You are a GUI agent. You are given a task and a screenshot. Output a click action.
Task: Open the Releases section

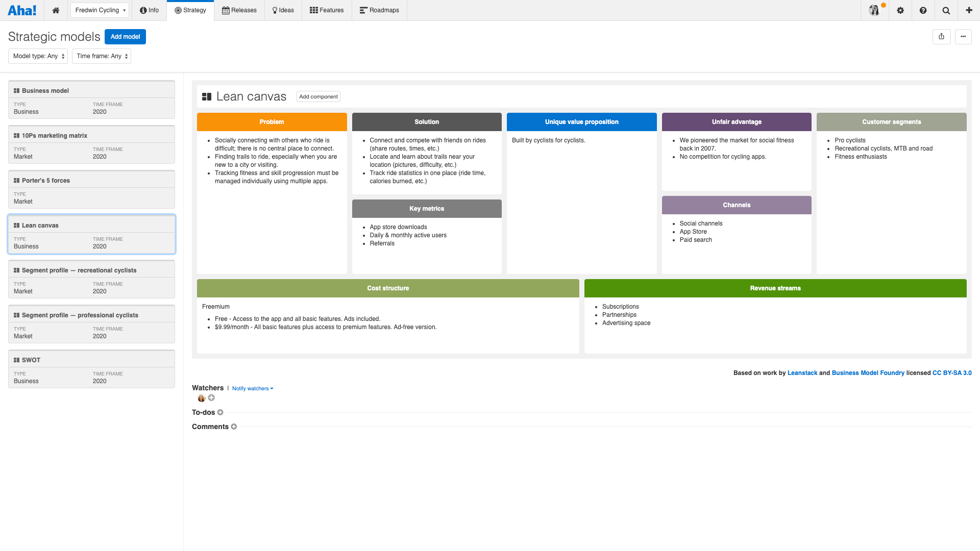tap(239, 10)
